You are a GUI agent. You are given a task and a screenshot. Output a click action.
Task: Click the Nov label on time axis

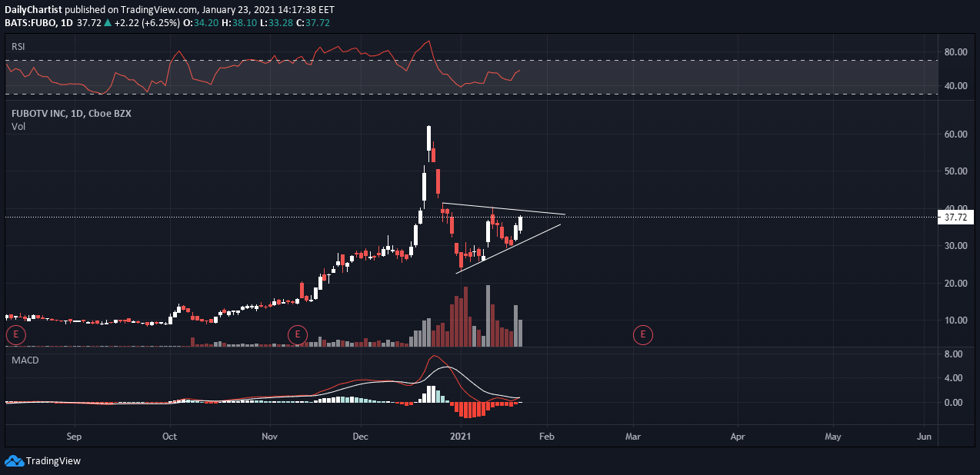point(270,437)
